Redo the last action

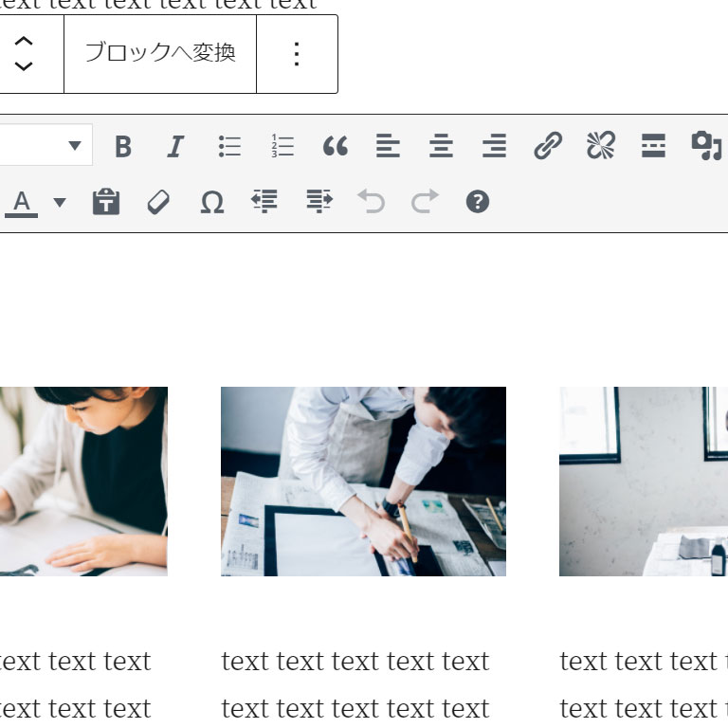tap(425, 202)
